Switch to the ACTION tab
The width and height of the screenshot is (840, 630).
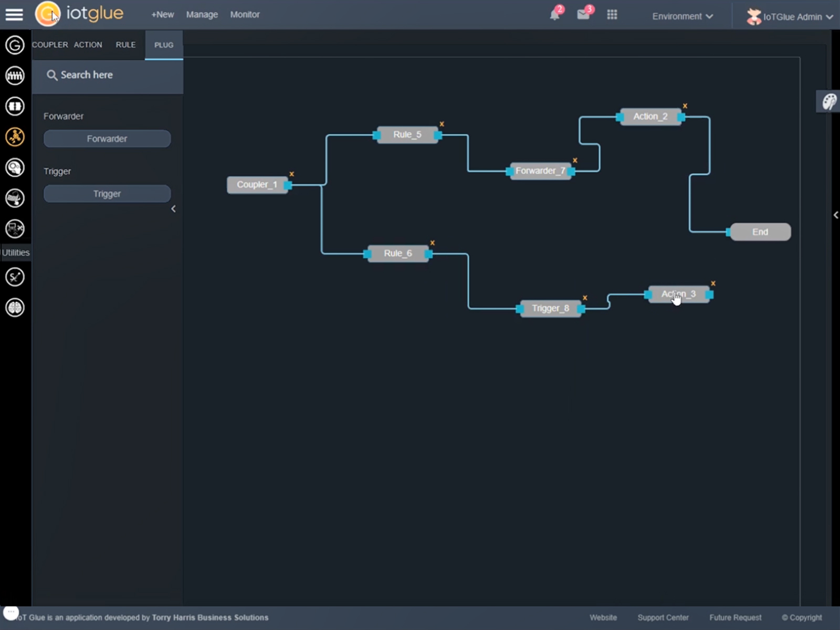click(x=88, y=45)
